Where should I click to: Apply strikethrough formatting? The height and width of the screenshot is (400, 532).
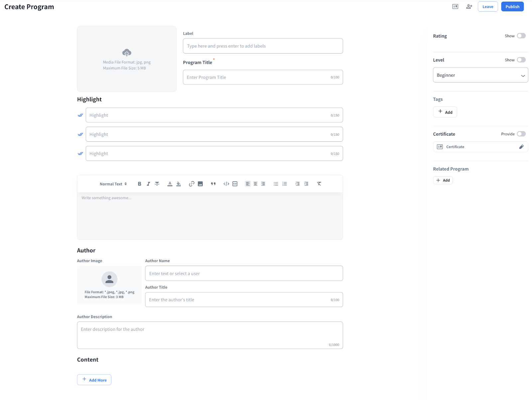click(x=157, y=184)
